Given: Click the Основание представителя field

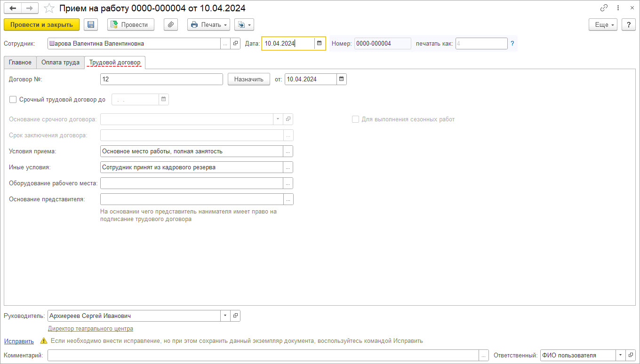Looking at the screenshot, I should [192, 199].
